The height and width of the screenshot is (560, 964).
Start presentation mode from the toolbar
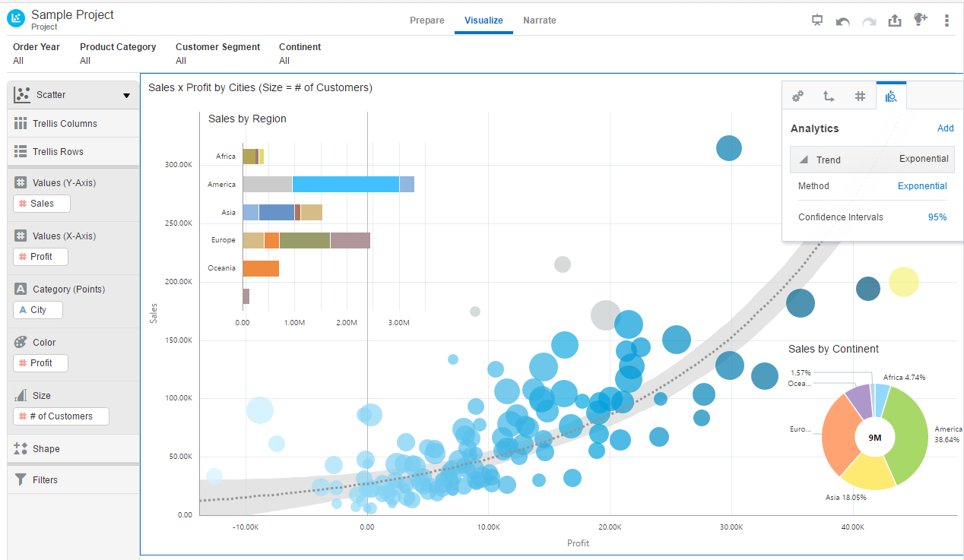click(817, 21)
